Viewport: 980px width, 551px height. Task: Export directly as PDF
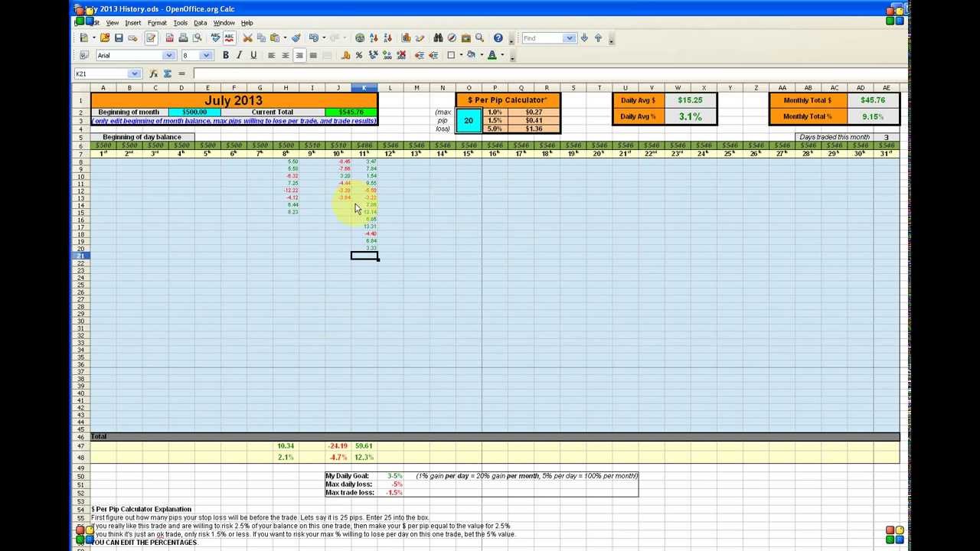[169, 38]
